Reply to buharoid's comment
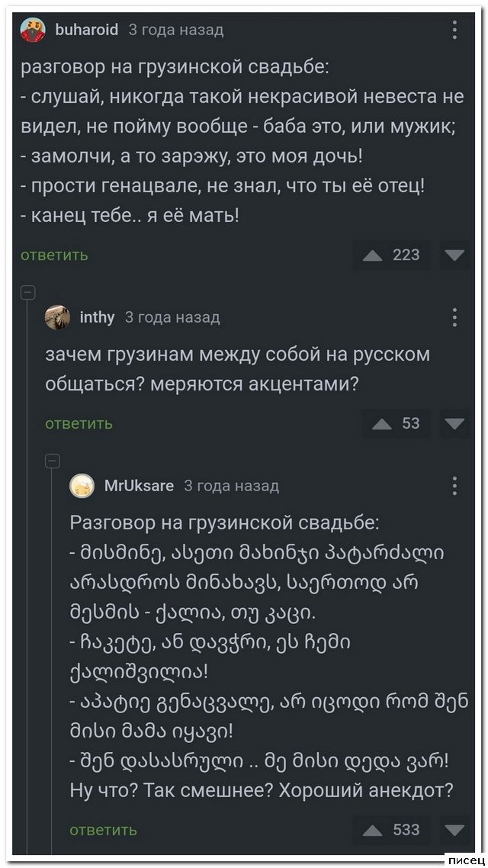 [x=53, y=256]
